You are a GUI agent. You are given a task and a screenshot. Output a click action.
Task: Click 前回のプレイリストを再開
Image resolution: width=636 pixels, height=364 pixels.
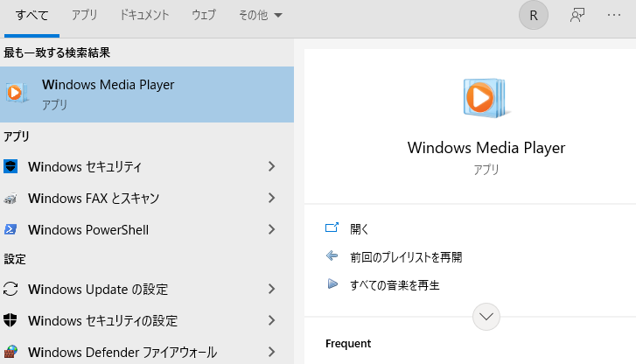(x=406, y=257)
